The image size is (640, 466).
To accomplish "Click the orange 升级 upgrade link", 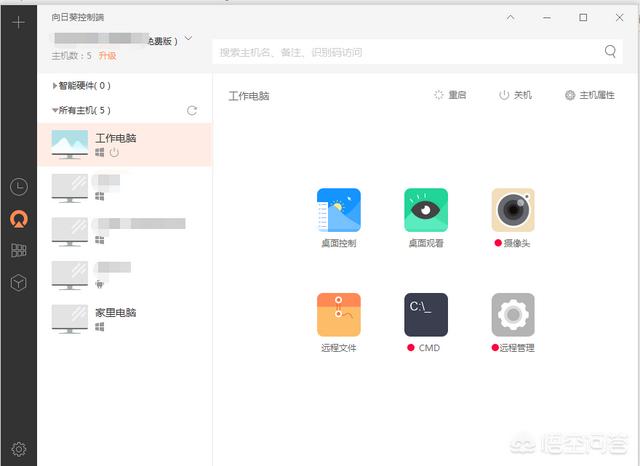I will [107, 55].
